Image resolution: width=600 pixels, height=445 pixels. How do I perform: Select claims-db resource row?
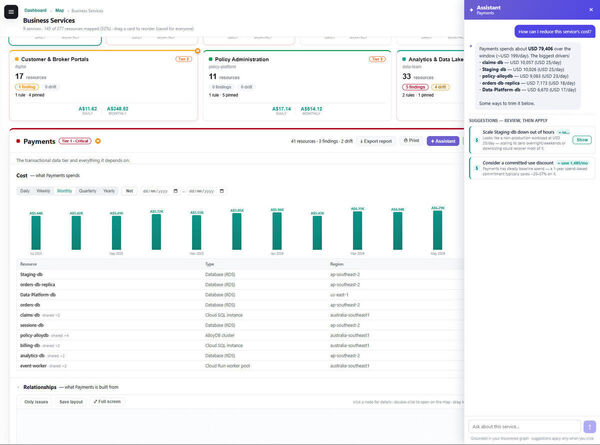[x=240, y=315]
